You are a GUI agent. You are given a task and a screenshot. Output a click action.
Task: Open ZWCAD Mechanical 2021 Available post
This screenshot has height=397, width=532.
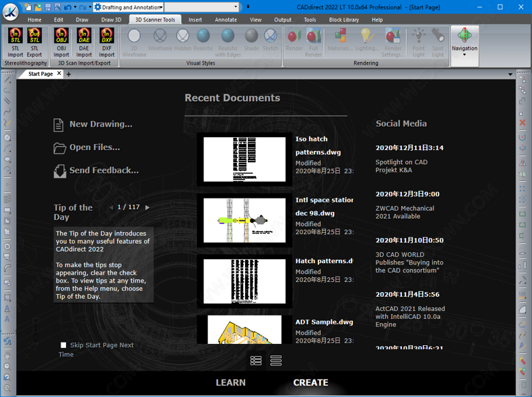tap(405, 212)
